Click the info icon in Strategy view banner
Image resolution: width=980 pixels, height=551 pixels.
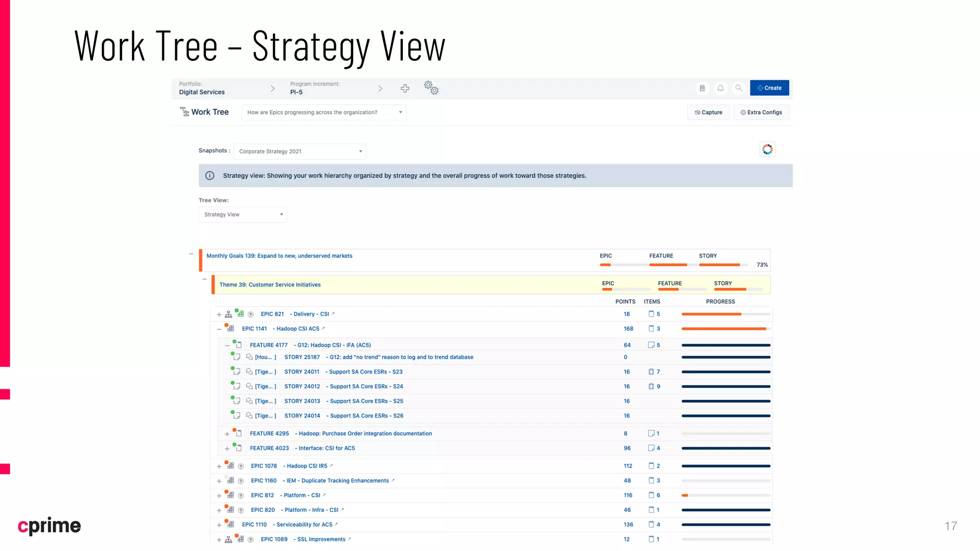click(210, 176)
